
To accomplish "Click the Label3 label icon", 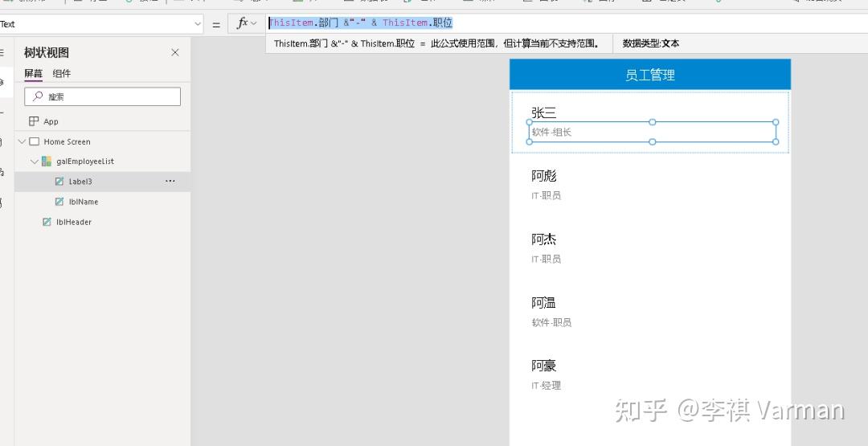I will point(59,182).
